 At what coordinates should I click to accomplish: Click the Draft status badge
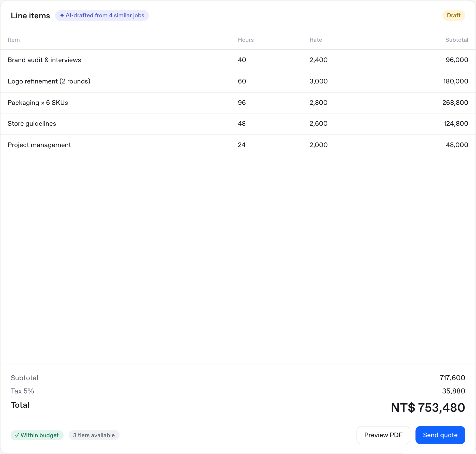pos(454,16)
